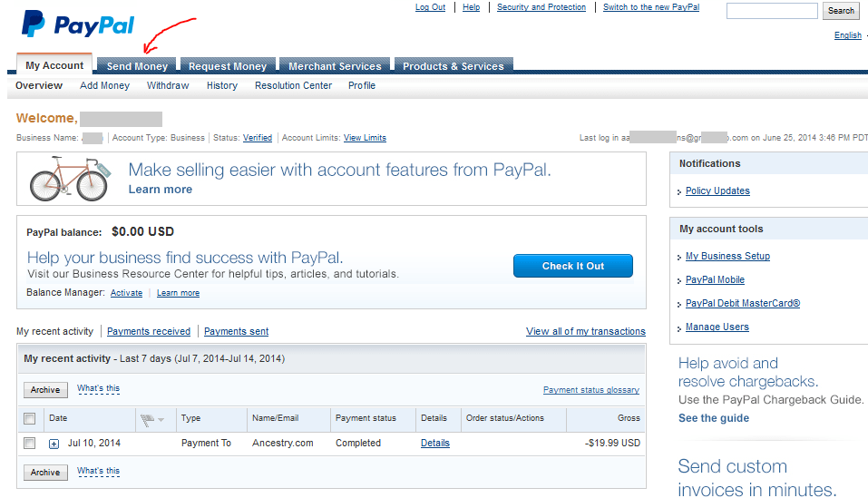Check the Ancestry.com transaction checkbox
The image size is (868, 498).
pyautogui.click(x=30, y=444)
